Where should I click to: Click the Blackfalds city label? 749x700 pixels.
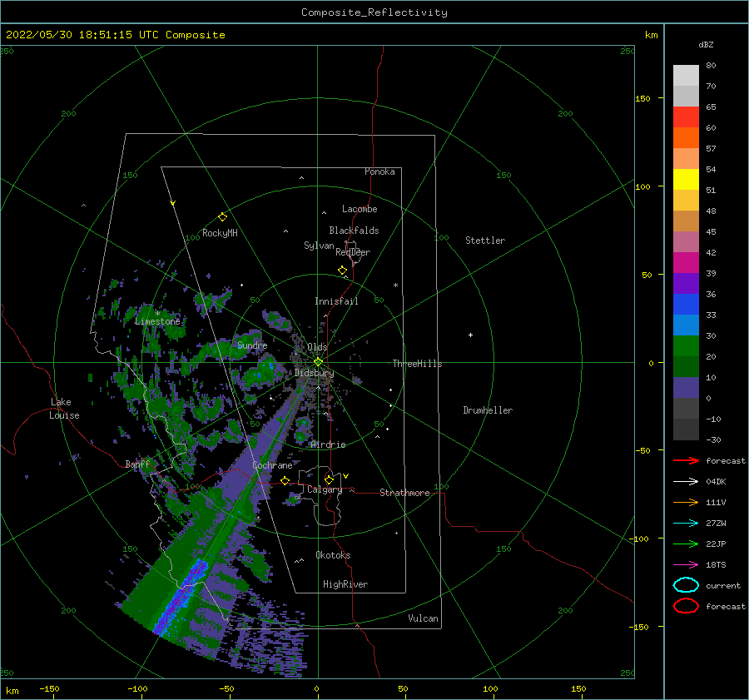[354, 231]
